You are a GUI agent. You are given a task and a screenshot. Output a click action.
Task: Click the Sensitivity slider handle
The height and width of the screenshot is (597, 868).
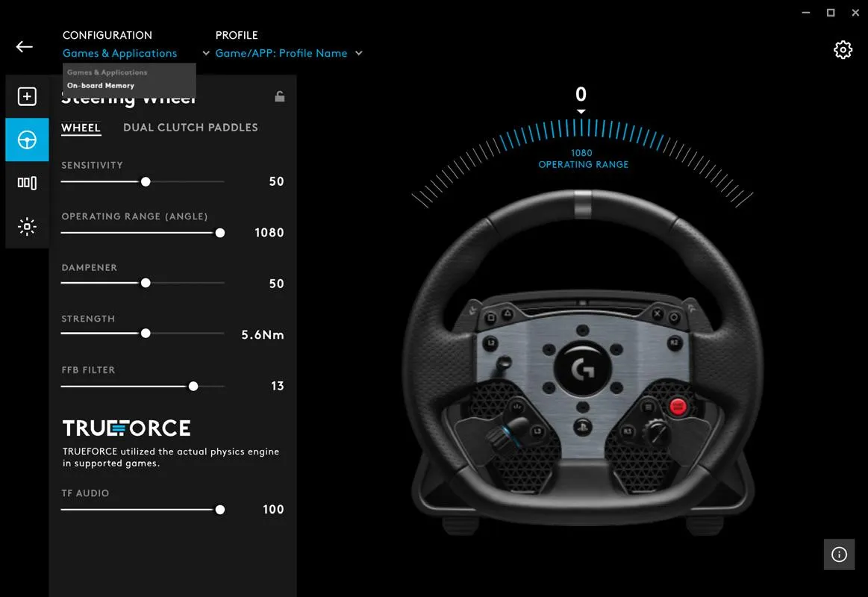[x=146, y=181]
